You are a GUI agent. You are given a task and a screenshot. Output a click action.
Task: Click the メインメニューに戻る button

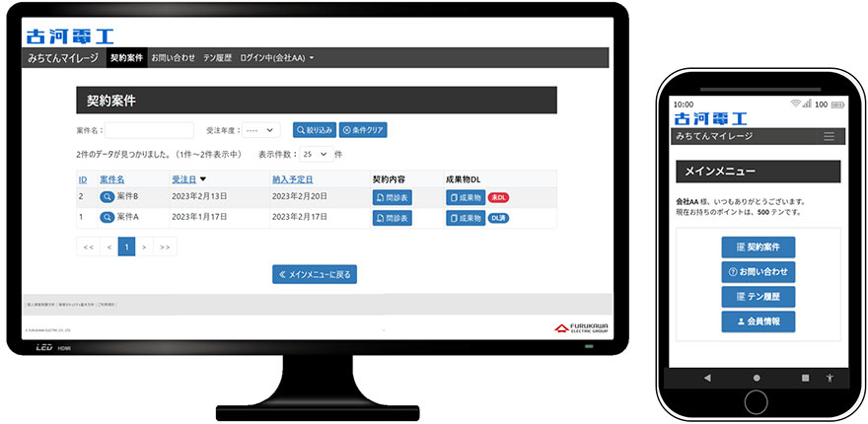[x=315, y=274]
